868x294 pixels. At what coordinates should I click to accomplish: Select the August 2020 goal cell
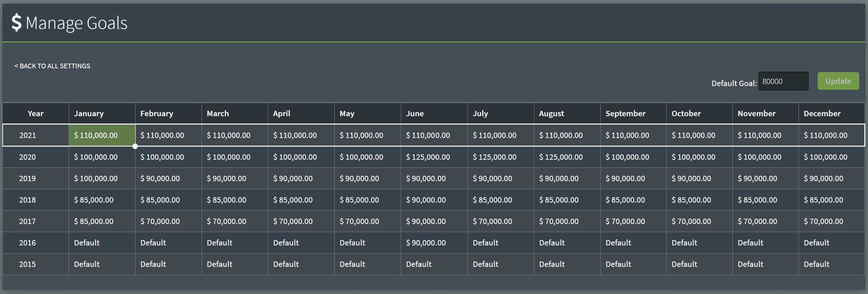click(561, 157)
